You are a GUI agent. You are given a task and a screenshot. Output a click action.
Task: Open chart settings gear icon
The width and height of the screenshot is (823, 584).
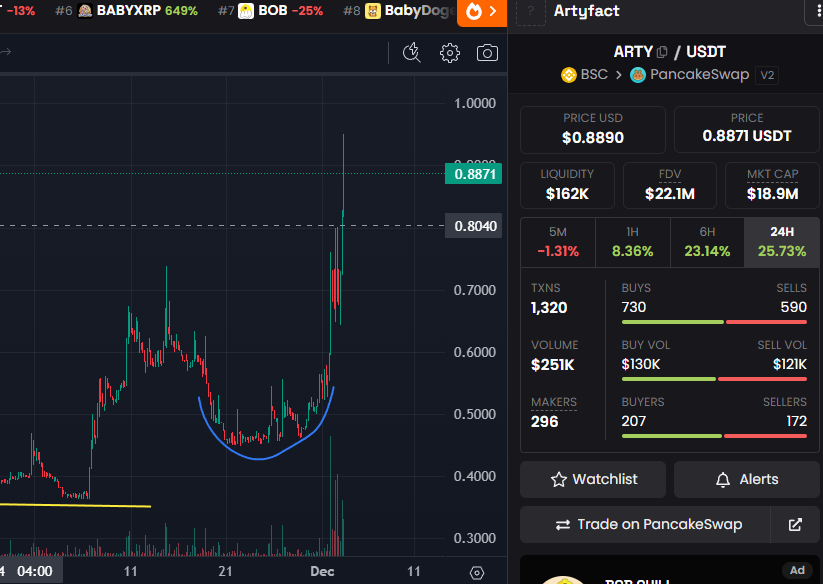[450, 53]
